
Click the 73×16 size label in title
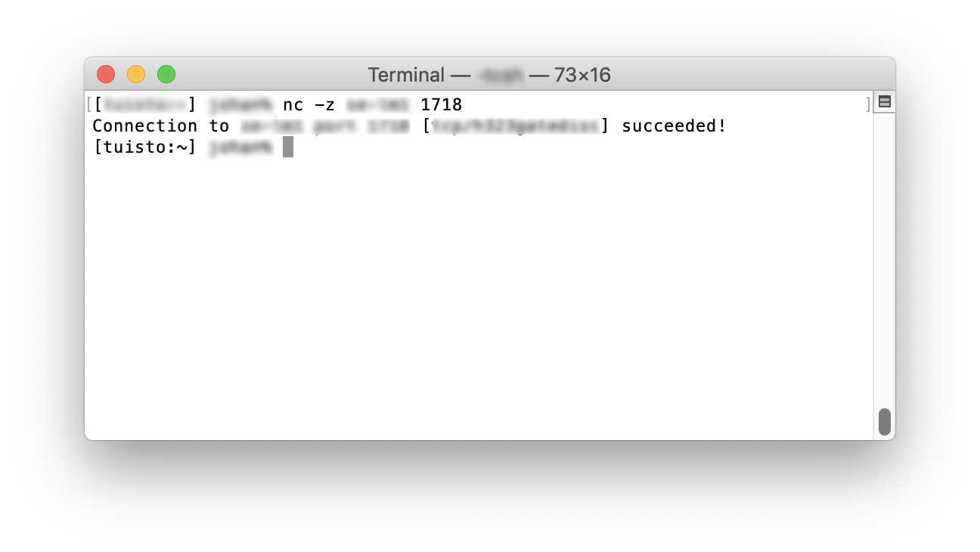click(582, 75)
